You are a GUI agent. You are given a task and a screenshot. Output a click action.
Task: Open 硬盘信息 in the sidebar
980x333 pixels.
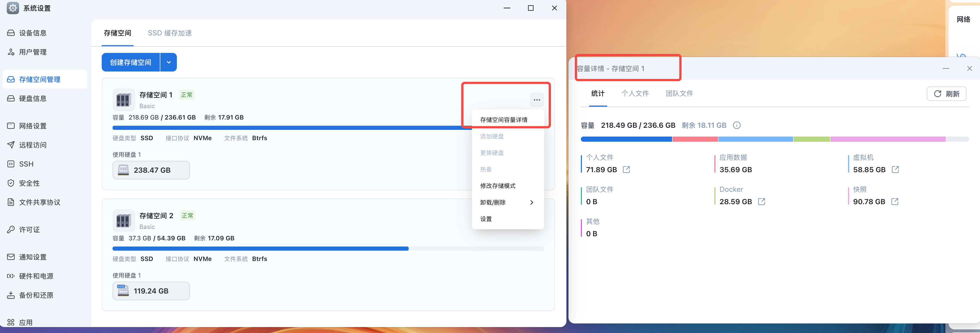point(33,99)
